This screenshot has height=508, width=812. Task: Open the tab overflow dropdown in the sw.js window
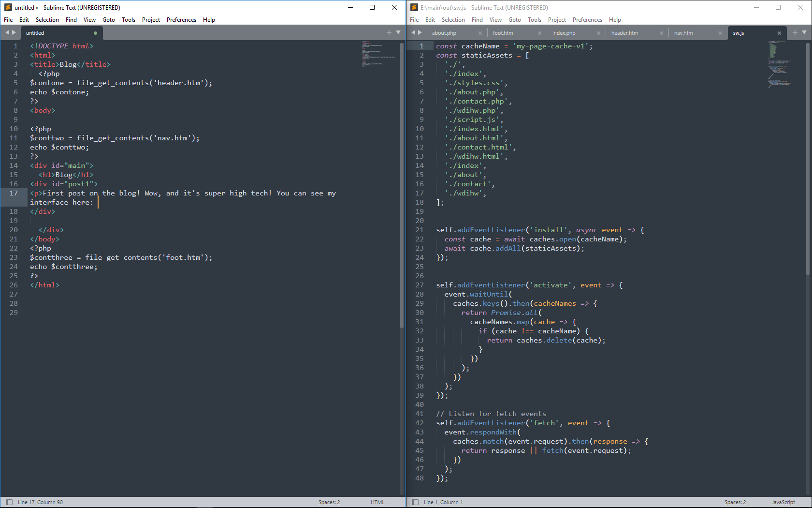click(x=804, y=32)
